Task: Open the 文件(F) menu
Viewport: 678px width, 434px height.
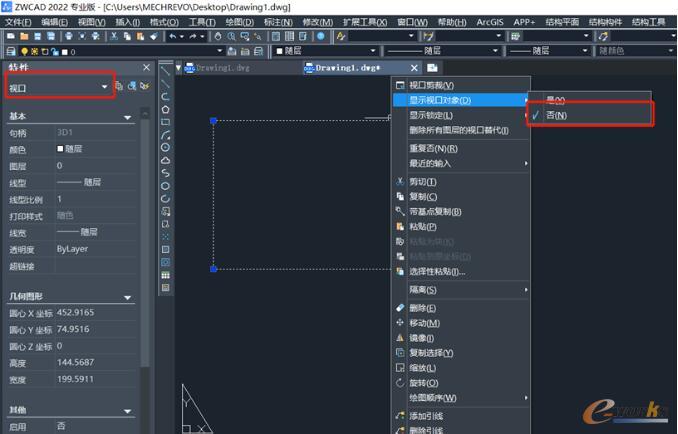Action: [x=18, y=22]
